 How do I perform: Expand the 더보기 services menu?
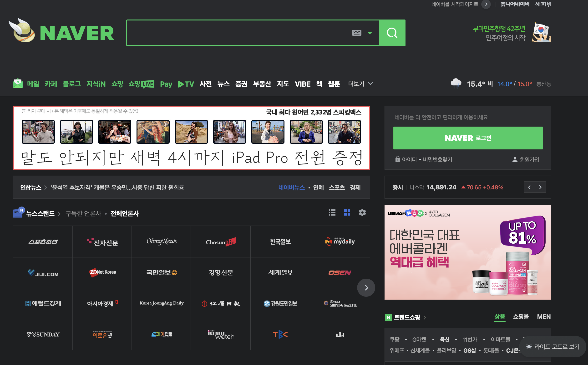point(360,84)
